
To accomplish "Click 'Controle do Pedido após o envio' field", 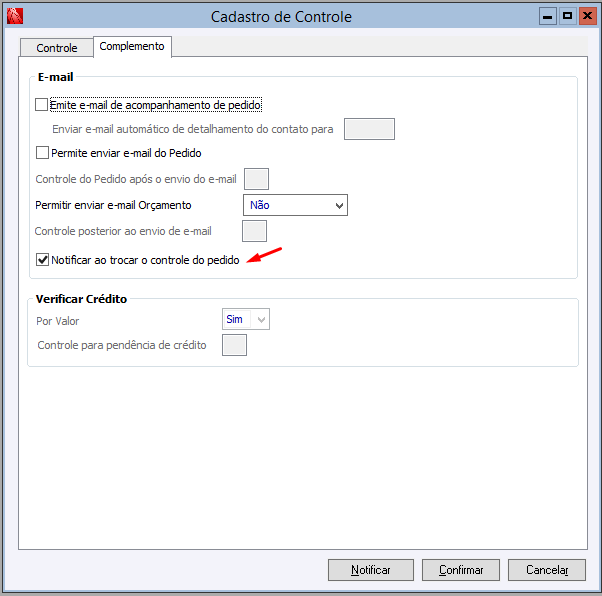I will [256, 179].
